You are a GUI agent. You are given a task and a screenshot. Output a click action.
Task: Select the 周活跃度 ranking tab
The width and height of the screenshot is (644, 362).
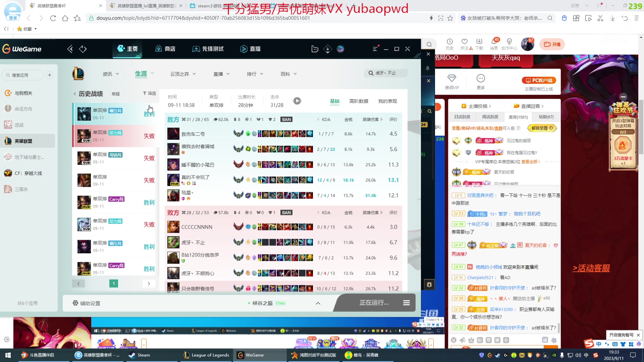pos(490,117)
